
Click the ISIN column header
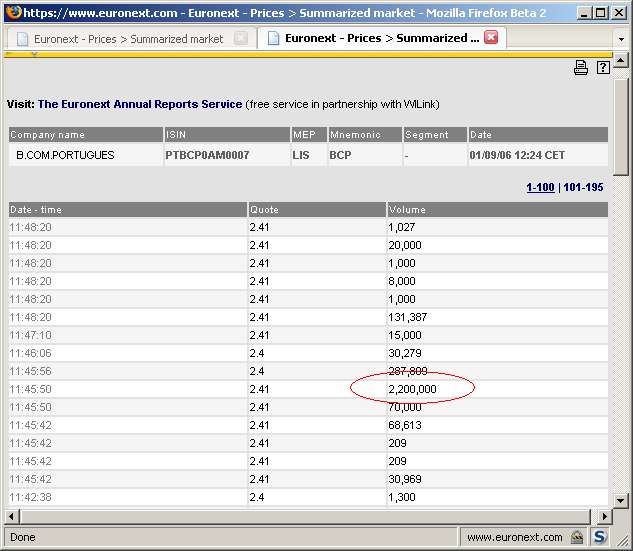(227, 134)
